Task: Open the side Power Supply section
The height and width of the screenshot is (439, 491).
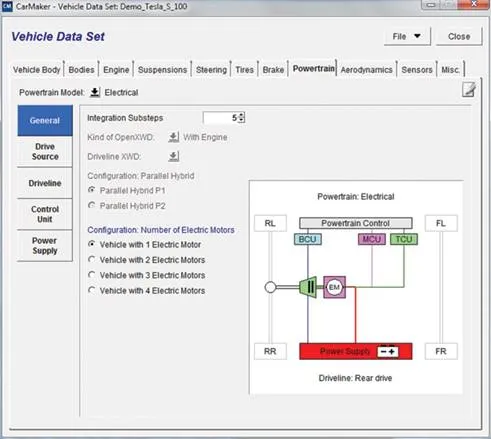Action: point(45,246)
